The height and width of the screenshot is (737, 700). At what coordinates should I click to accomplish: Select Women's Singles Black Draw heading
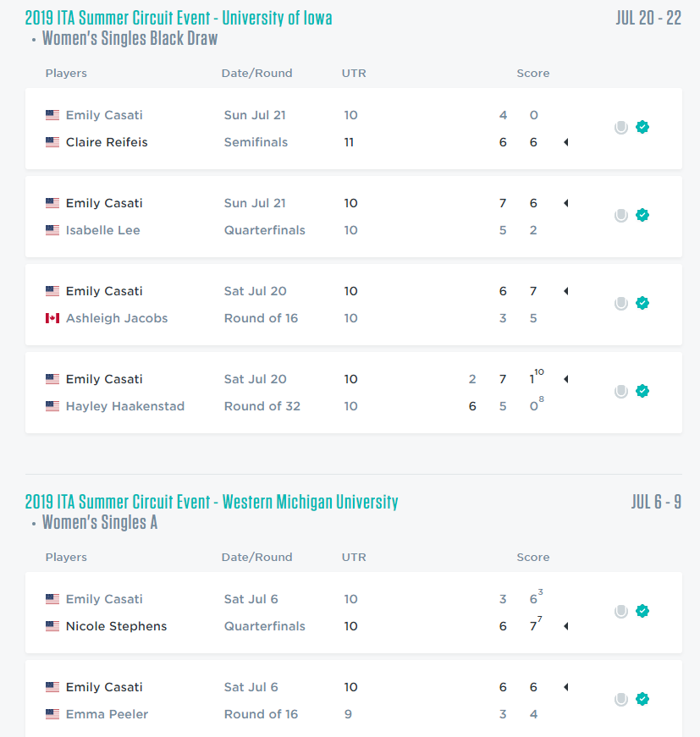point(130,38)
